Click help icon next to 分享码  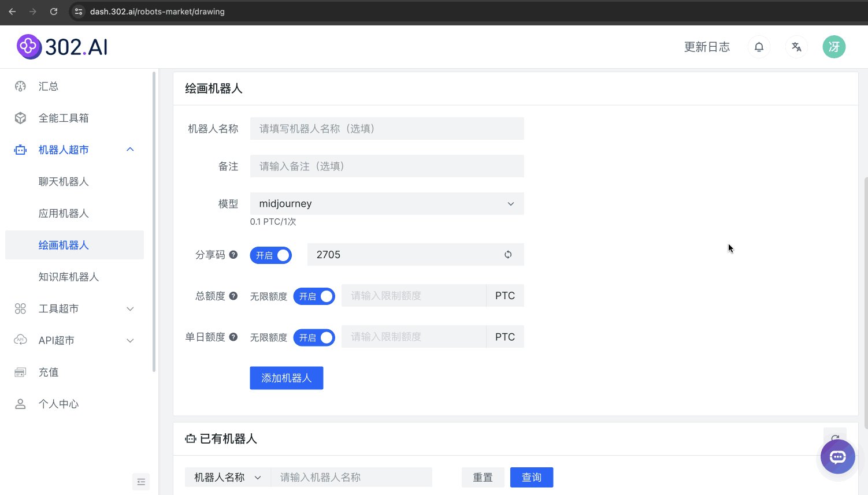pyautogui.click(x=233, y=255)
